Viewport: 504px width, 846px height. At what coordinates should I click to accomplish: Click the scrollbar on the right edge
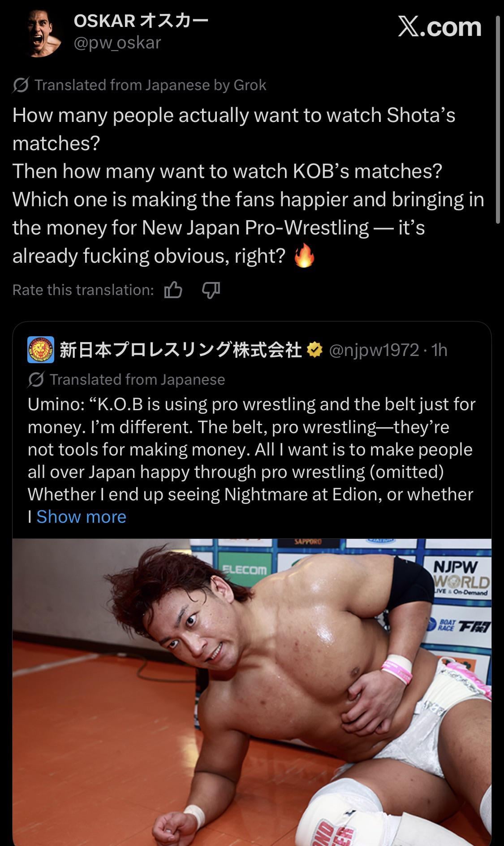point(498,120)
